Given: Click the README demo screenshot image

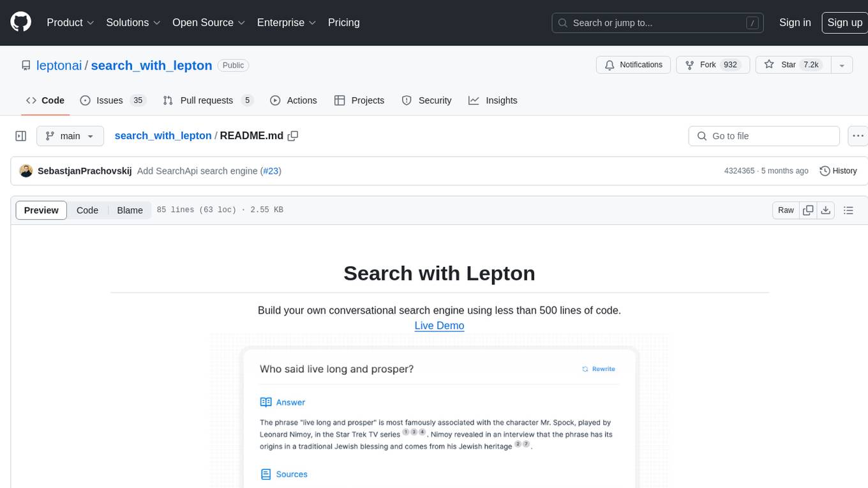Looking at the screenshot, I should pos(439,411).
